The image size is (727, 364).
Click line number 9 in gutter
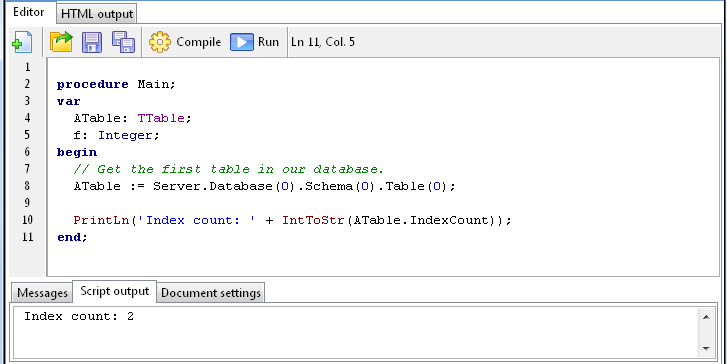click(28, 203)
